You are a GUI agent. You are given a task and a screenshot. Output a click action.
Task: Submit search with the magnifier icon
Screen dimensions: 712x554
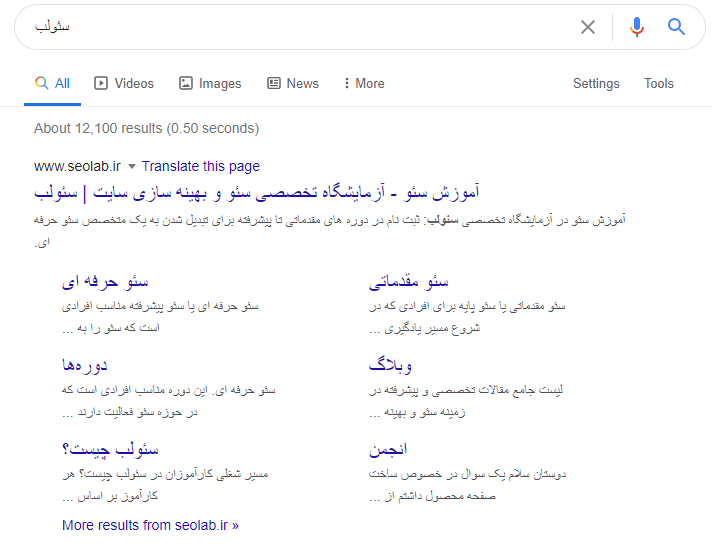coord(676,27)
